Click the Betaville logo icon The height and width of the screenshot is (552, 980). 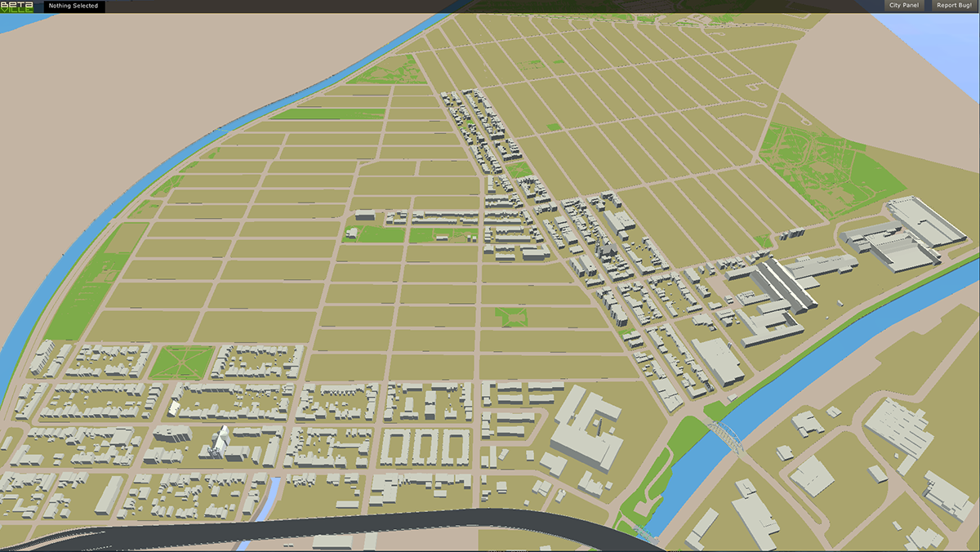[17, 7]
